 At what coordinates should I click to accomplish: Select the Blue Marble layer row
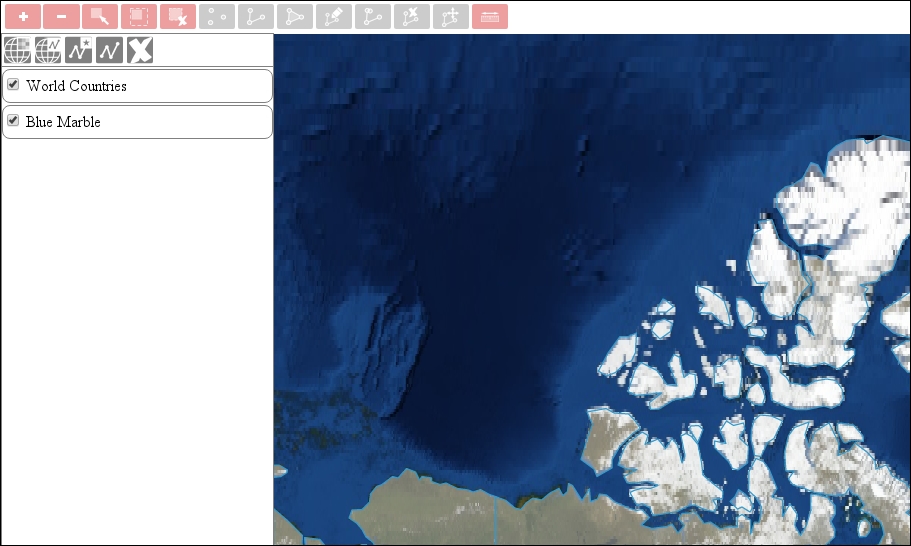(x=137, y=122)
